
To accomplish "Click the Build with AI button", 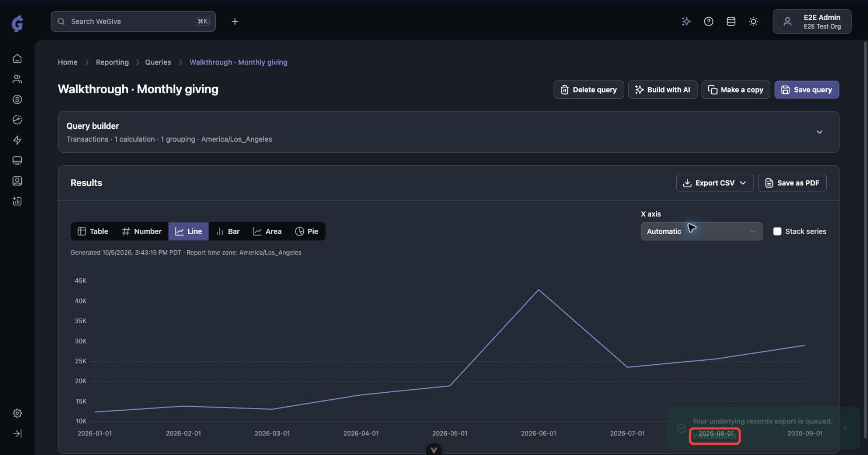I will pos(662,90).
